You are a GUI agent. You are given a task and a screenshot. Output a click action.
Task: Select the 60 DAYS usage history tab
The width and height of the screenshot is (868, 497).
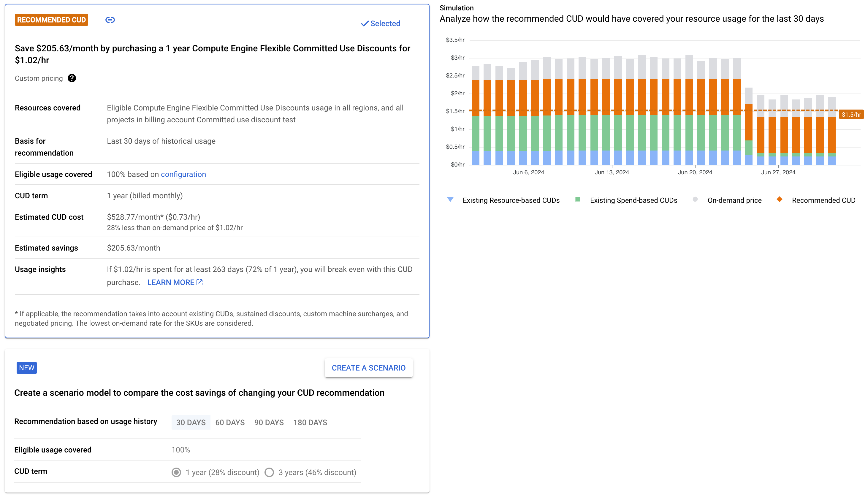[229, 422]
